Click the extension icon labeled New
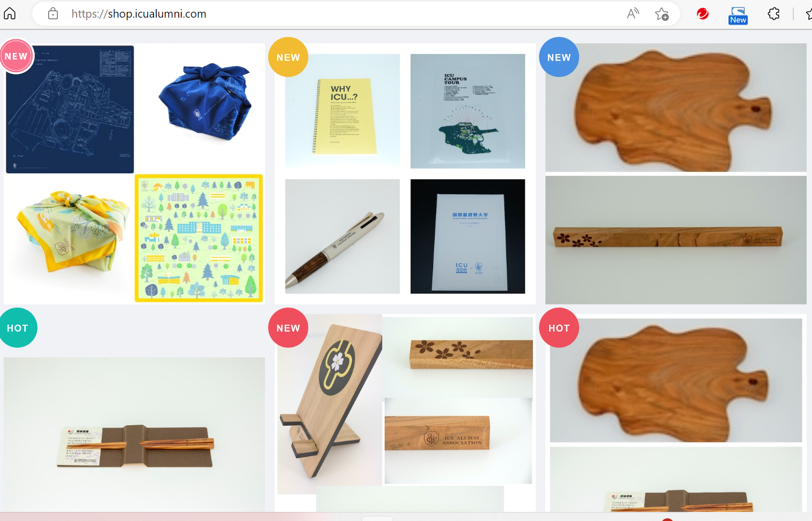The height and width of the screenshot is (521, 812). (738, 15)
